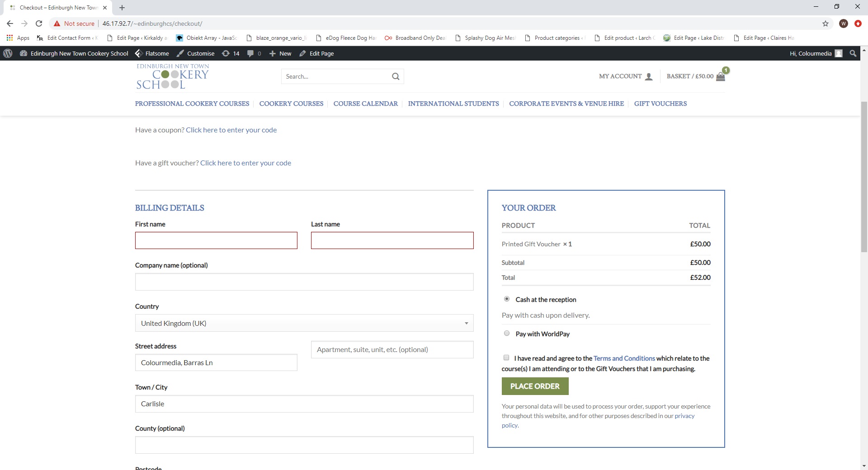868x470 pixels.
Task: Open the New content menu in admin bar
Action: (x=280, y=53)
